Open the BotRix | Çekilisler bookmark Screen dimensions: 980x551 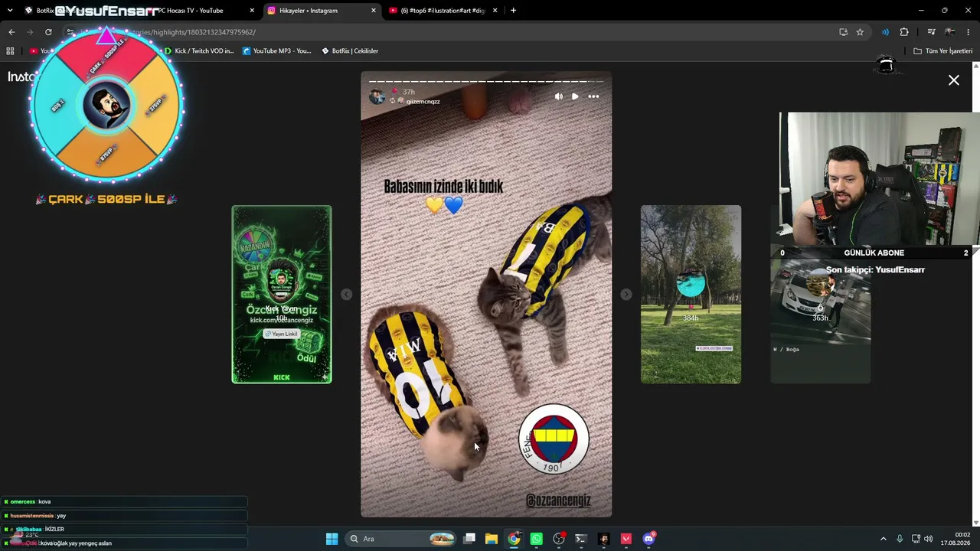point(350,51)
